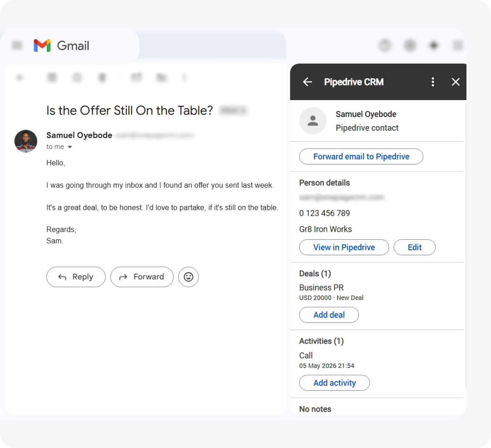This screenshot has width=491, height=448.
Task: Open contact with View in Pipedrive
Action: coord(344,247)
